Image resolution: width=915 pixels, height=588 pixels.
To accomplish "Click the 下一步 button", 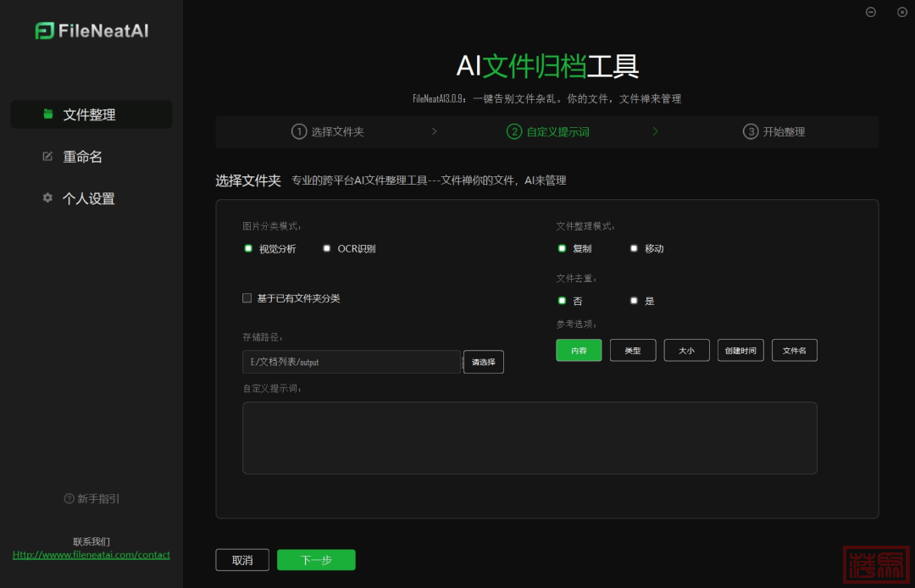I will pyautogui.click(x=316, y=560).
